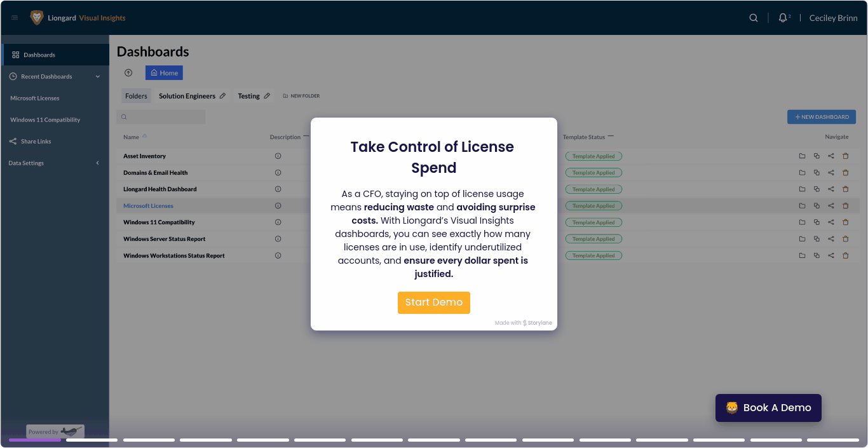Expand the Data Settings menu
This screenshot has height=448, width=868.
(x=97, y=163)
